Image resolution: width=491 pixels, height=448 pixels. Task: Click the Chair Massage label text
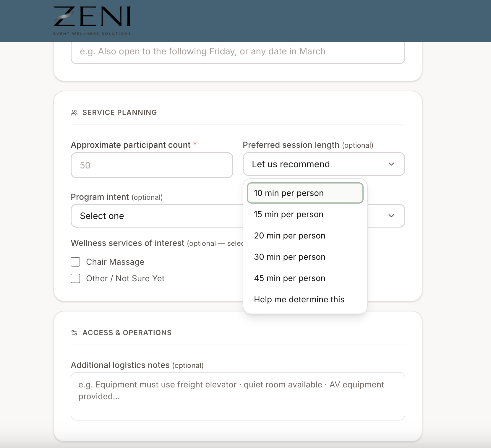115,262
